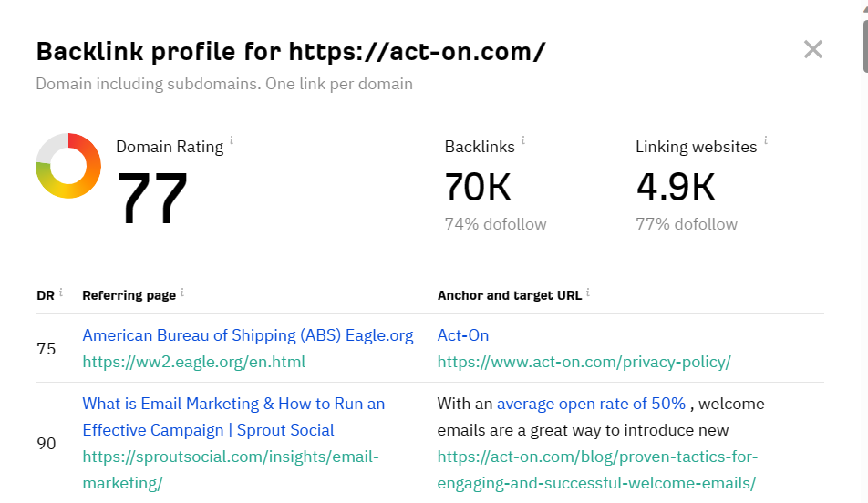
Task: Open the Act-On anchor link
Action: (463, 335)
